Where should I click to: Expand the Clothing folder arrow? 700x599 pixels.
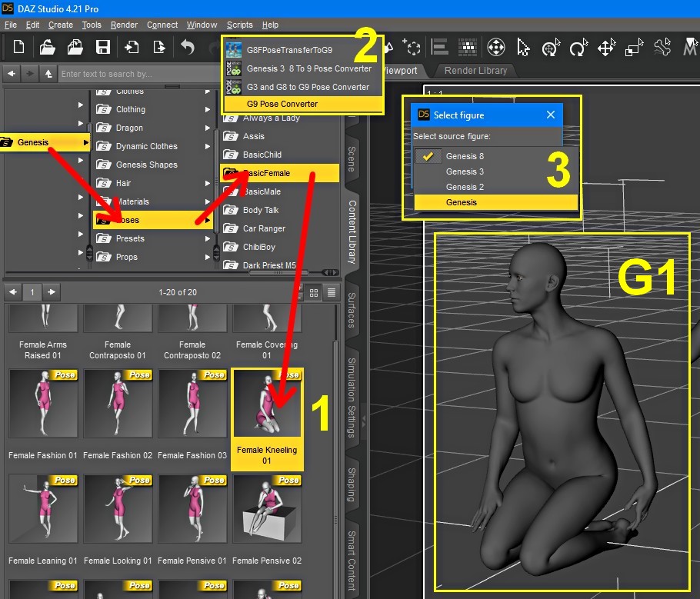[207, 109]
